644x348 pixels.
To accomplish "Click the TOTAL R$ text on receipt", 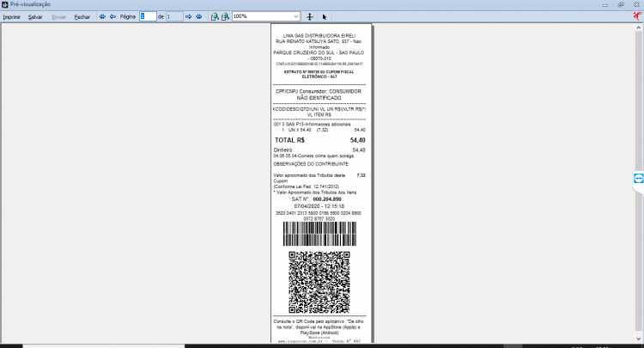I will (x=289, y=140).
